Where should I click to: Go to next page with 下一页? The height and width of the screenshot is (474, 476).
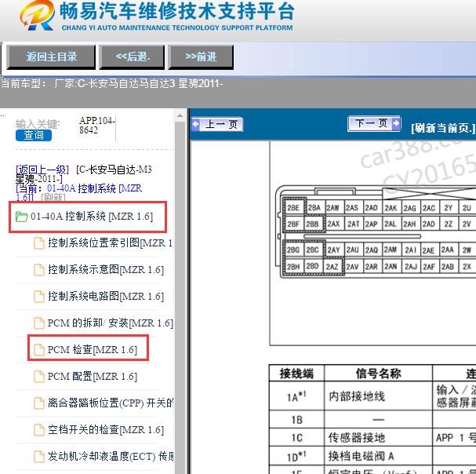374,124
